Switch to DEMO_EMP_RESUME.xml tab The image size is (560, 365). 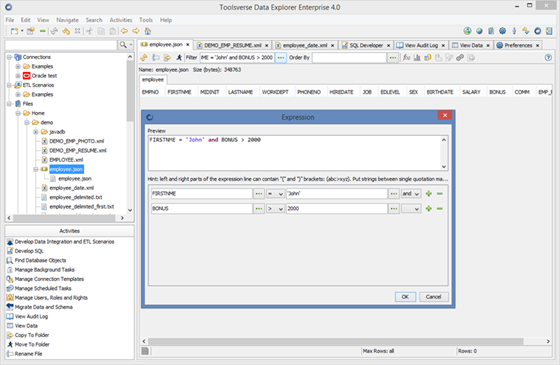(x=232, y=45)
